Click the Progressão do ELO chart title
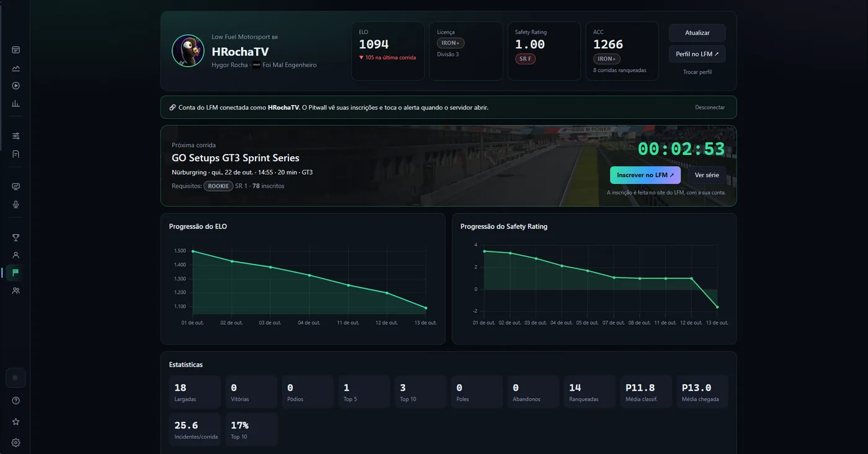 pyautogui.click(x=198, y=227)
